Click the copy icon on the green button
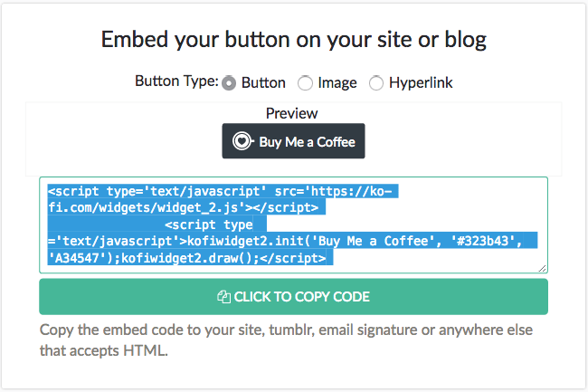The height and width of the screenshot is (392, 588). click(223, 297)
